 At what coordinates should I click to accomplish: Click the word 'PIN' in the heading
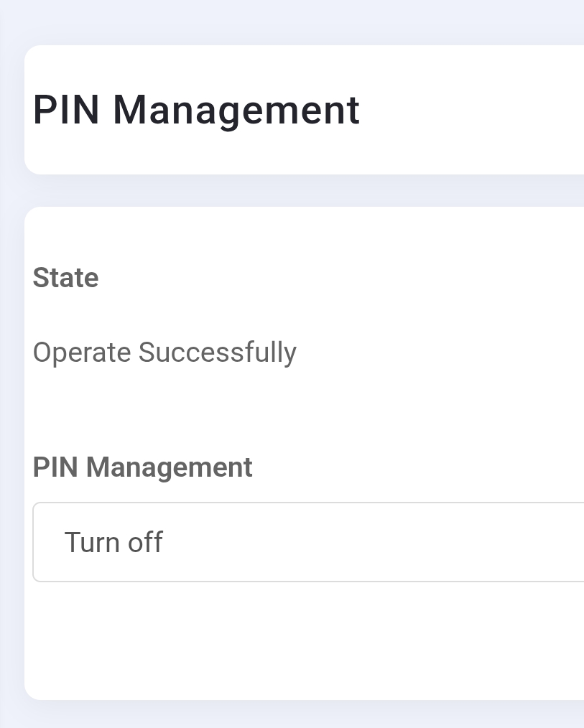point(66,110)
